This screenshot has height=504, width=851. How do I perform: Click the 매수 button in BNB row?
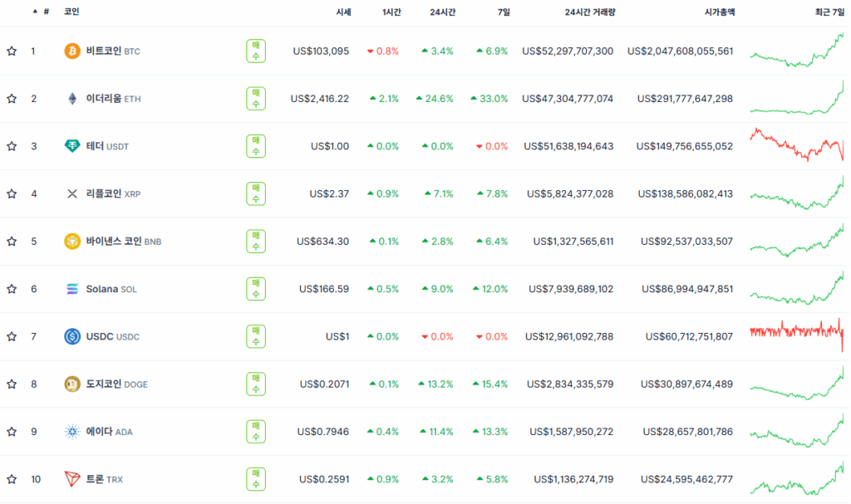(x=256, y=242)
